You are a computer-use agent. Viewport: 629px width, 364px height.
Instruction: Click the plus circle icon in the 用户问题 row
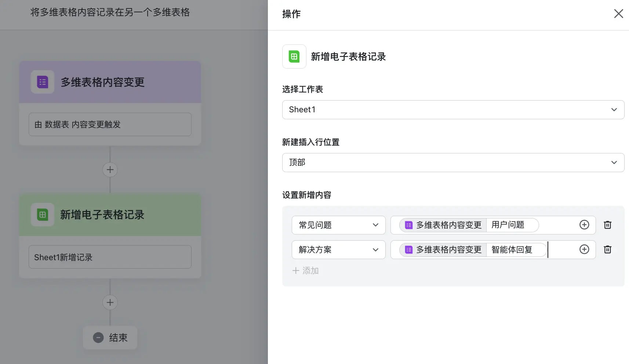584,225
